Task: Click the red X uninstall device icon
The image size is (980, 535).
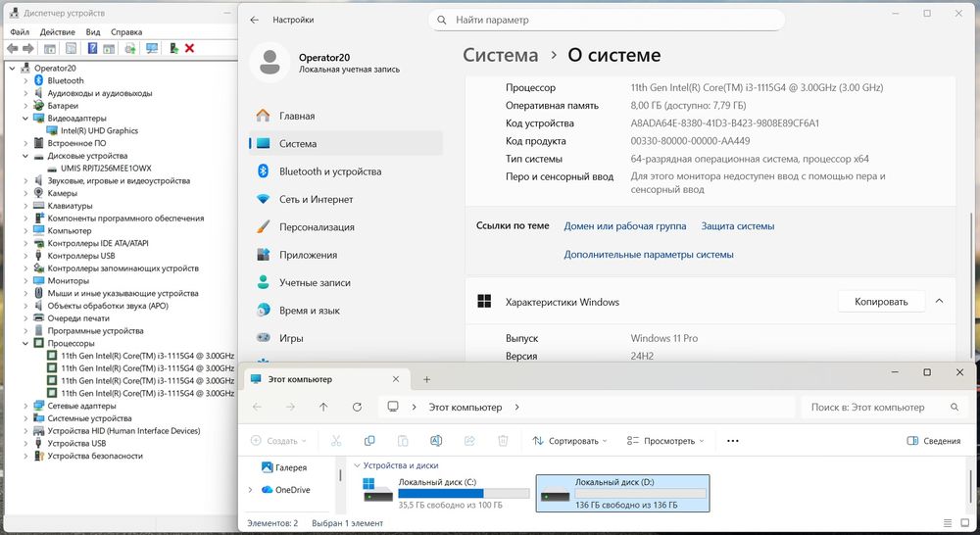Action: click(190, 48)
